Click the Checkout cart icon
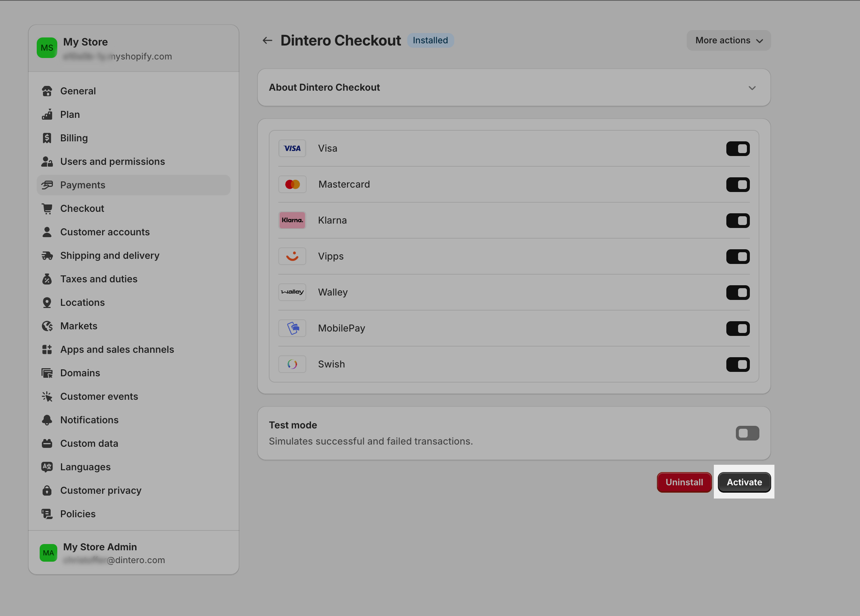The image size is (860, 616). (x=47, y=209)
